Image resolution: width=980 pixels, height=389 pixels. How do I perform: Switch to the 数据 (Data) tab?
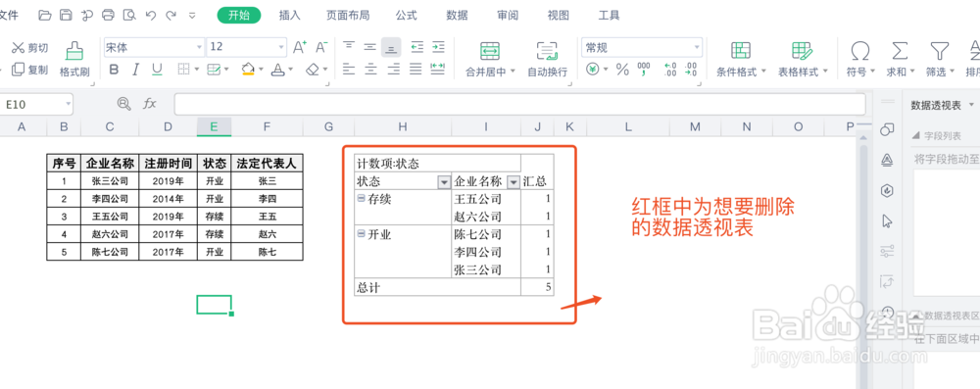[457, 16]
